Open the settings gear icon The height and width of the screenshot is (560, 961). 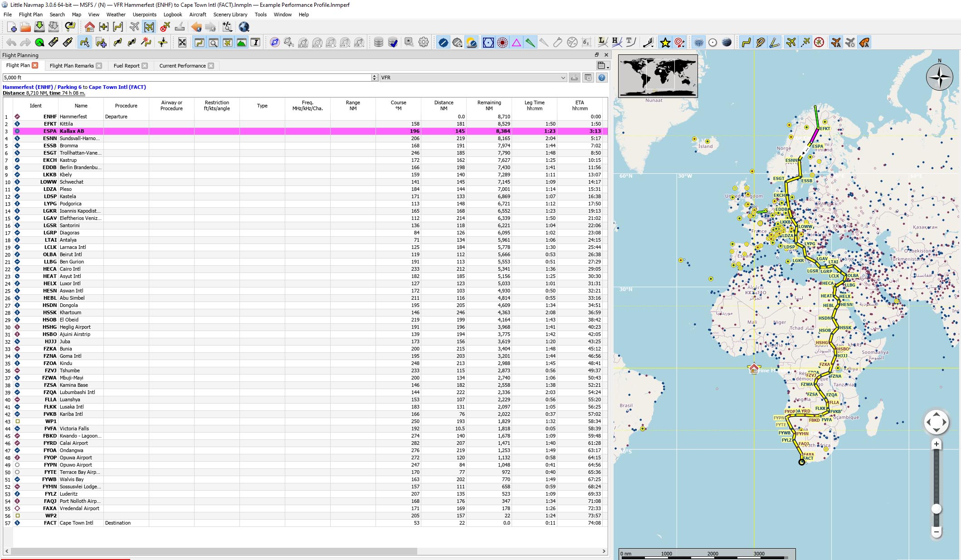click(x=423, y=43)
